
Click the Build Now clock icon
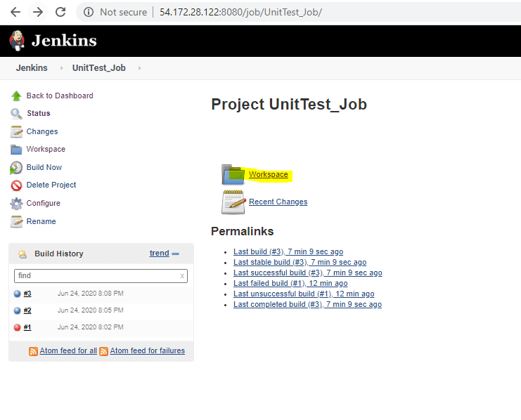[x=16, y=168]
